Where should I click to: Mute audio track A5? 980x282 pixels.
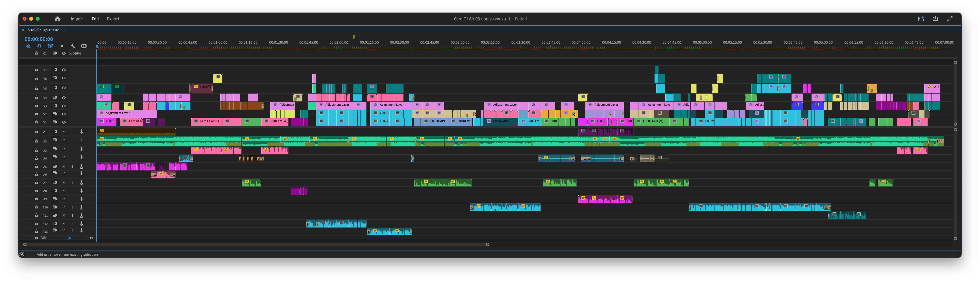coord(64,167)
